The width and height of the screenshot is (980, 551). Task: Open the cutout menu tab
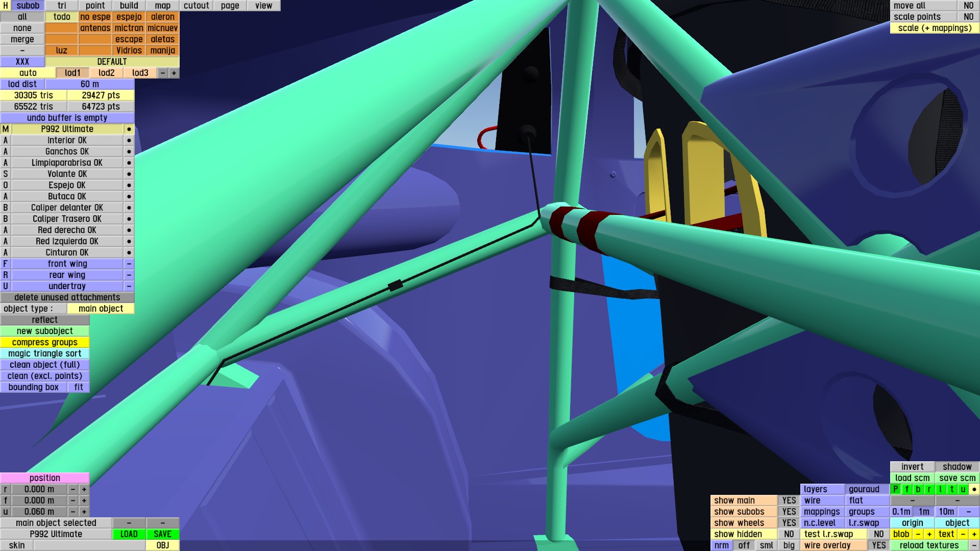click(x=197, y=6)
